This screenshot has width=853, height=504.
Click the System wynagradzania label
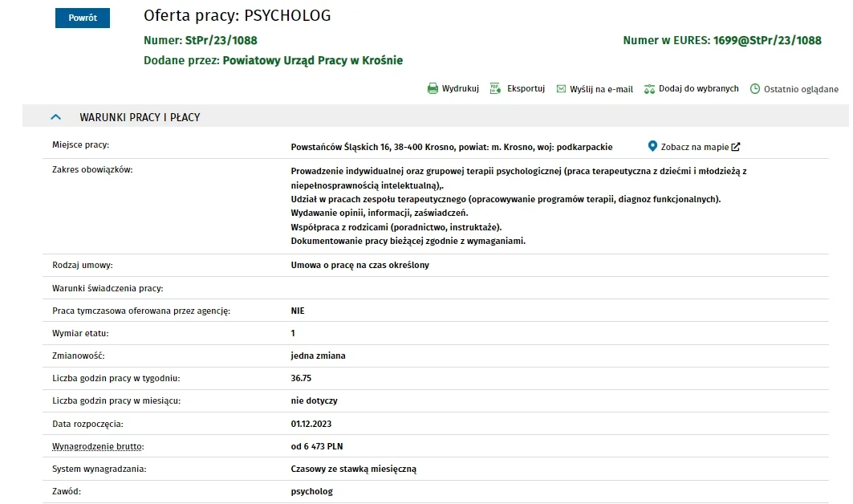(99, 469)
